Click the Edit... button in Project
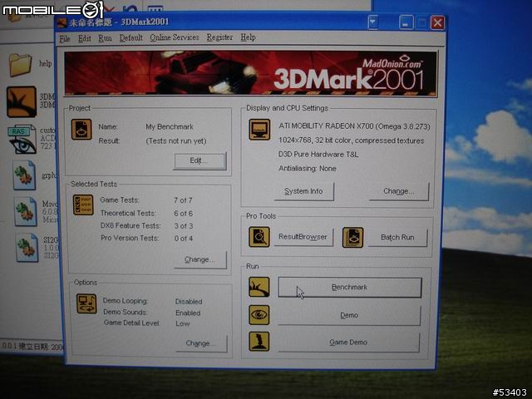The image size is (532, 399). [x=200, y=160]
